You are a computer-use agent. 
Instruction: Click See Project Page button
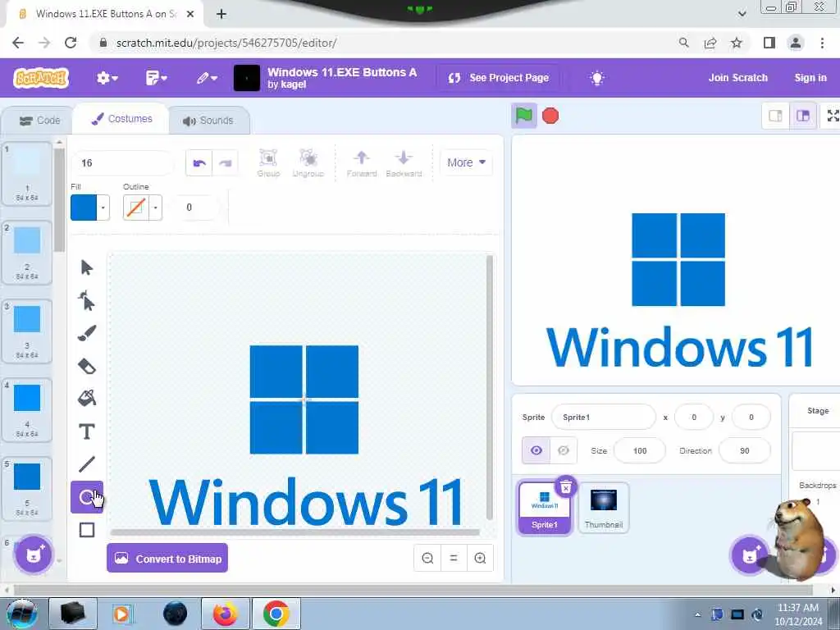[x=499, y=78]
